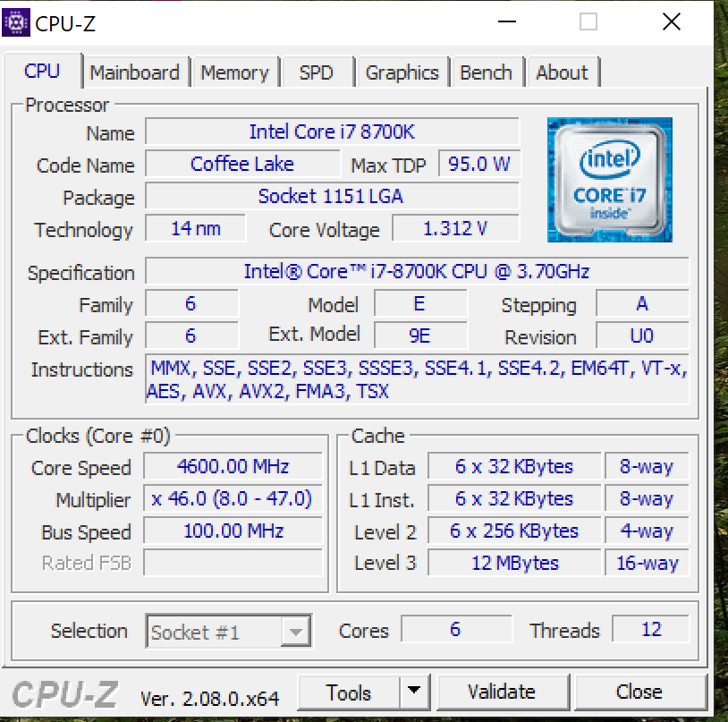Minimize the CPU-Z window
This screenshot has height=722, width=728.
point(507,21)
